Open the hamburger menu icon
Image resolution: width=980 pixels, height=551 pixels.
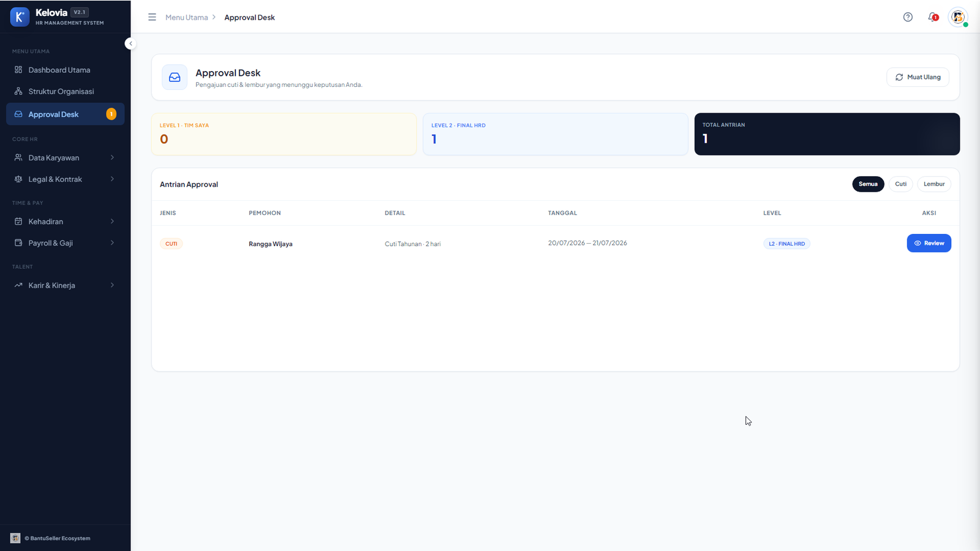click(152, 17)
